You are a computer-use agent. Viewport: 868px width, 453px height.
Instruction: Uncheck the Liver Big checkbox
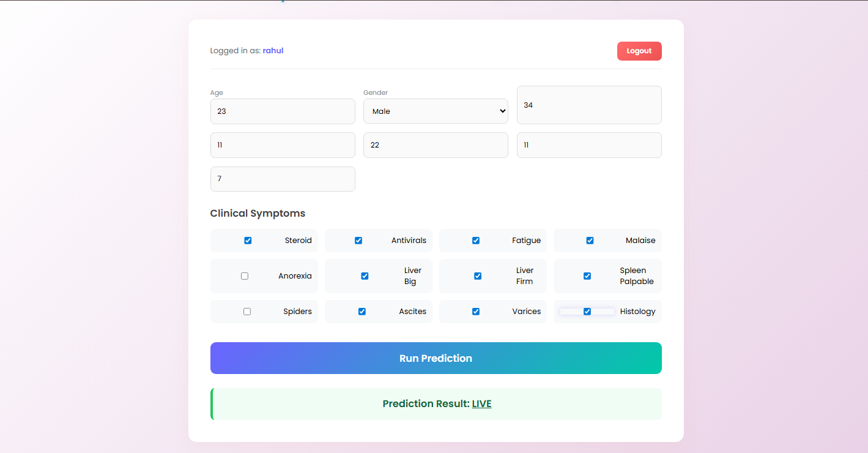pyautogui.click(x=365, y=276)
